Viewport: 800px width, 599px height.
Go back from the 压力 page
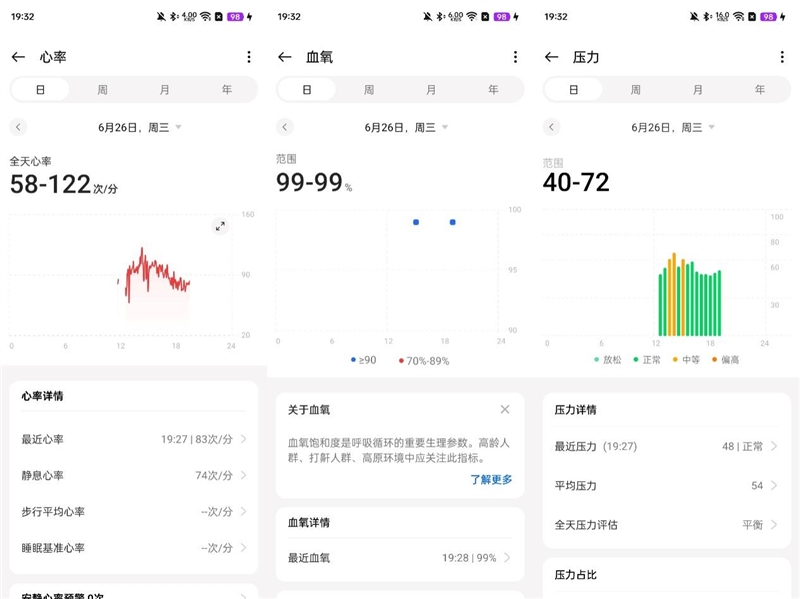pos(551,57)
